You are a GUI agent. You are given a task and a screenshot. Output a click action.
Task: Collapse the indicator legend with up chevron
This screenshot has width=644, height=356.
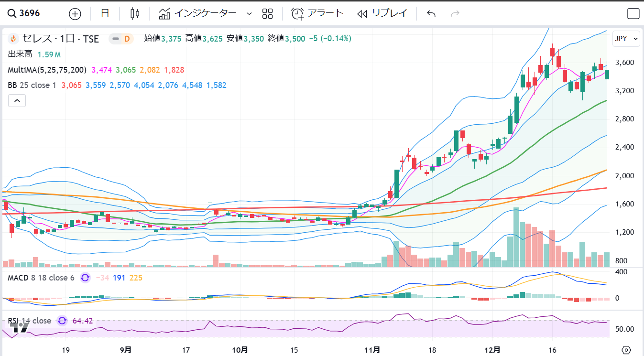point(17,101)
